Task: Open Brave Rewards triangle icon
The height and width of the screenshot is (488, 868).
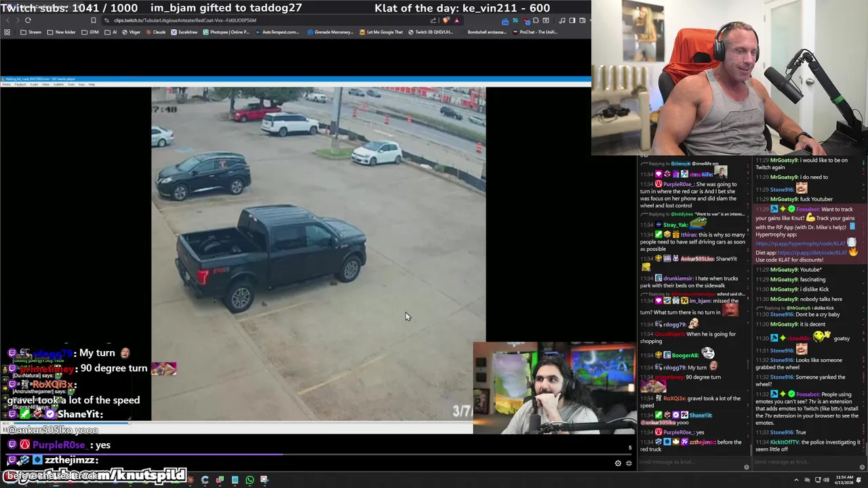Action: tap(457, 20)
